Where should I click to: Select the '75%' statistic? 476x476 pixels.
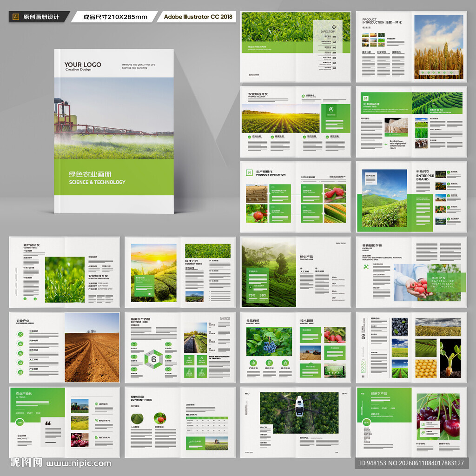pyautogui.click(x=252, y=295)
